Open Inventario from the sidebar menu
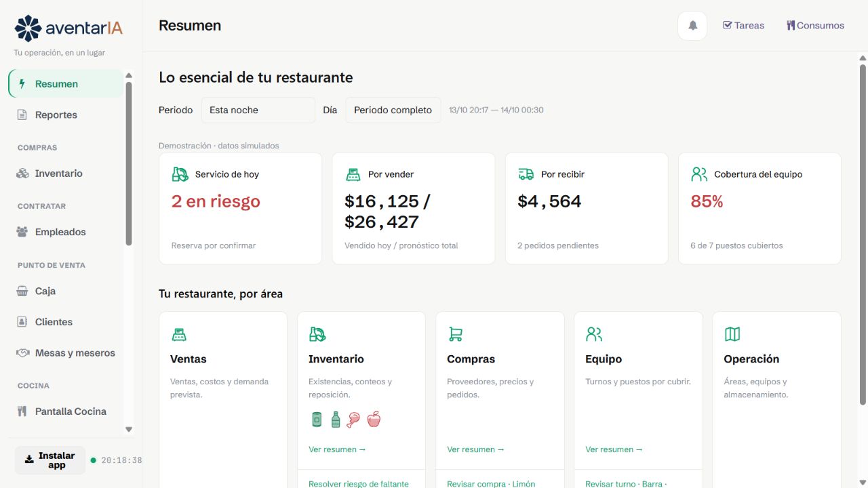 (x=66, y=174)
